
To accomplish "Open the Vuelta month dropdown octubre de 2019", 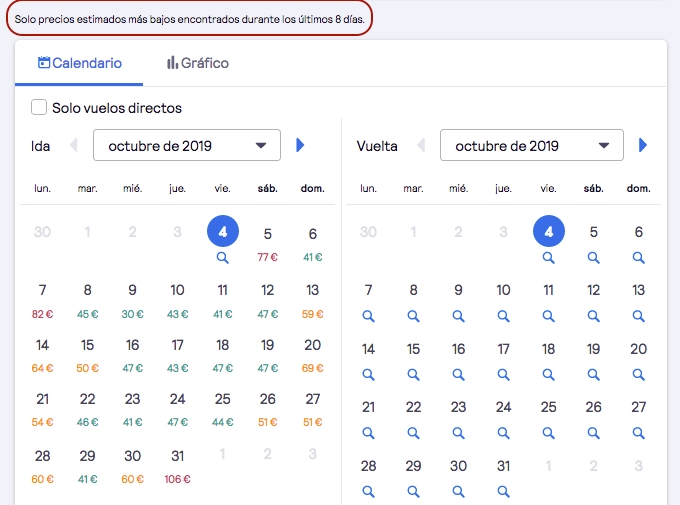I will [532, 145].
